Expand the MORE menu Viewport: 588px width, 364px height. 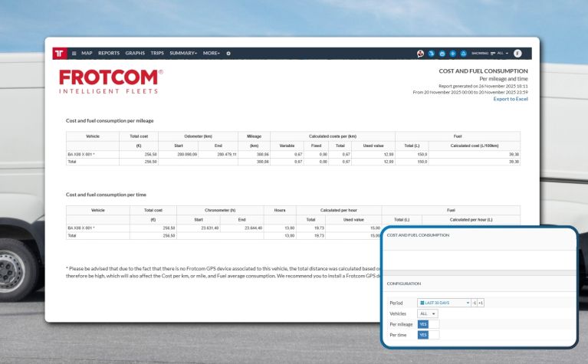tap(211, 53)
